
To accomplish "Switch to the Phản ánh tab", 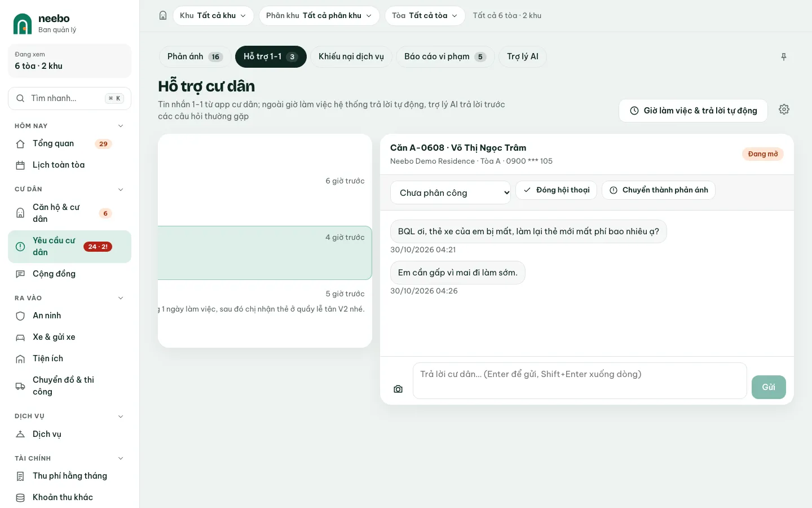I will pyautogui.click(x=195, y=56).
